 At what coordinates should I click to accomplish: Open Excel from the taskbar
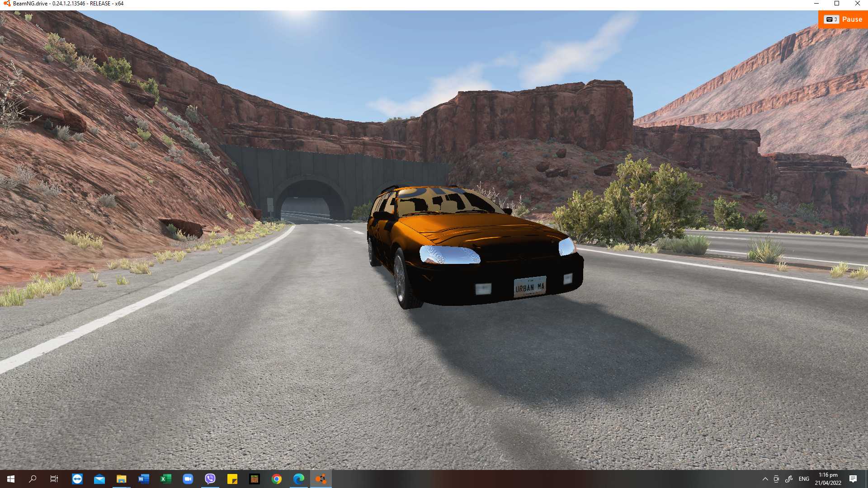166,479
